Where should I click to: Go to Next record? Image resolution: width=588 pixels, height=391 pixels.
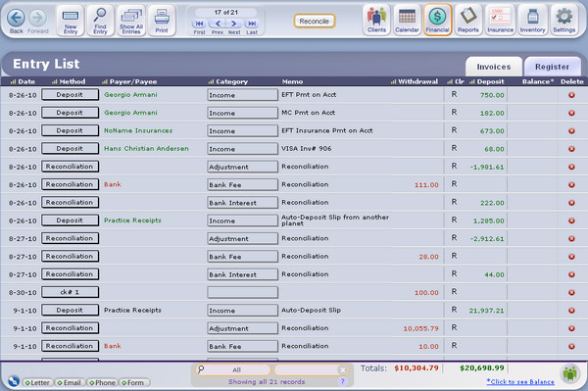point(234,24)
